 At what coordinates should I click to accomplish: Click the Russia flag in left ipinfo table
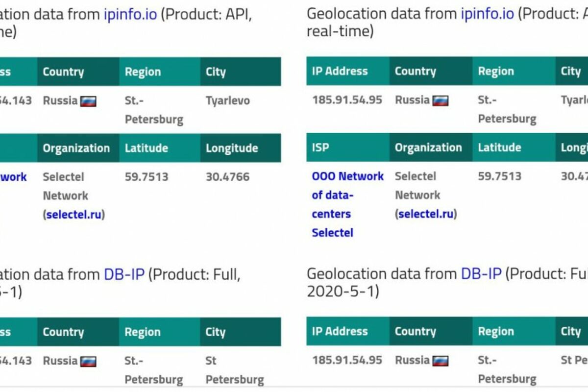(88, 101)
